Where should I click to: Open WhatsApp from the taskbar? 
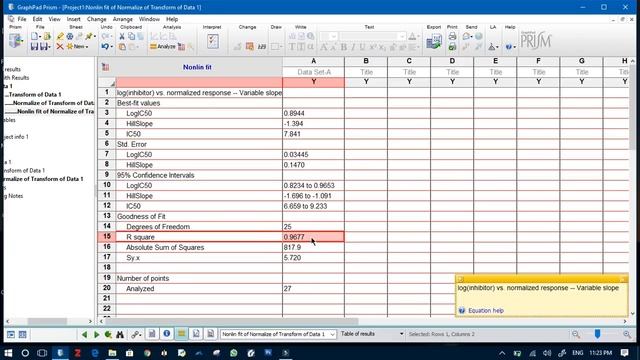pos(233,353)
